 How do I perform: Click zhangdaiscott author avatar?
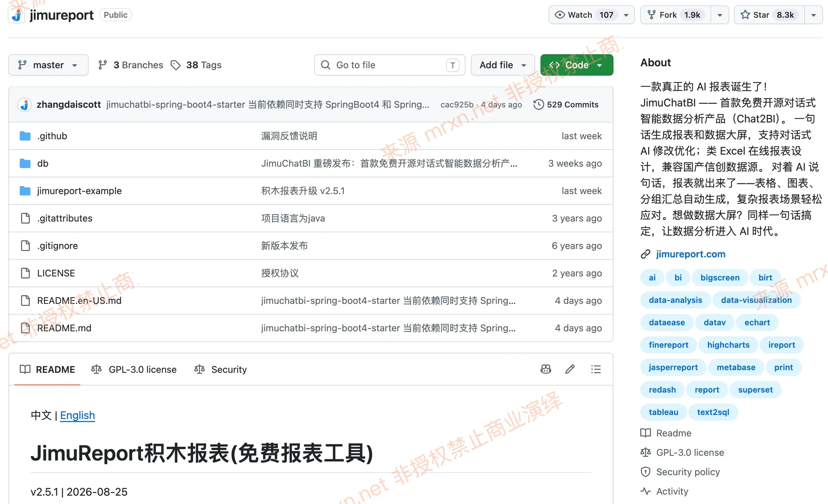(24, 104)
